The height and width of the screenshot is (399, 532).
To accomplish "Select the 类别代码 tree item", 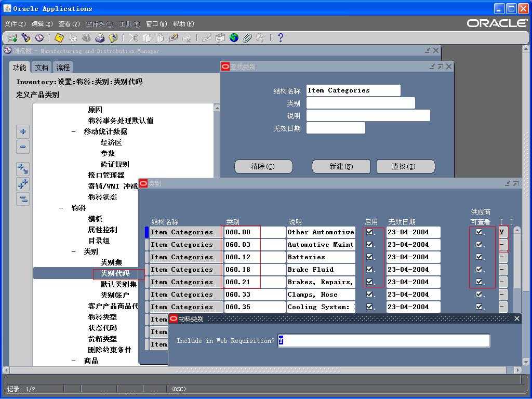I will point(115,273).
